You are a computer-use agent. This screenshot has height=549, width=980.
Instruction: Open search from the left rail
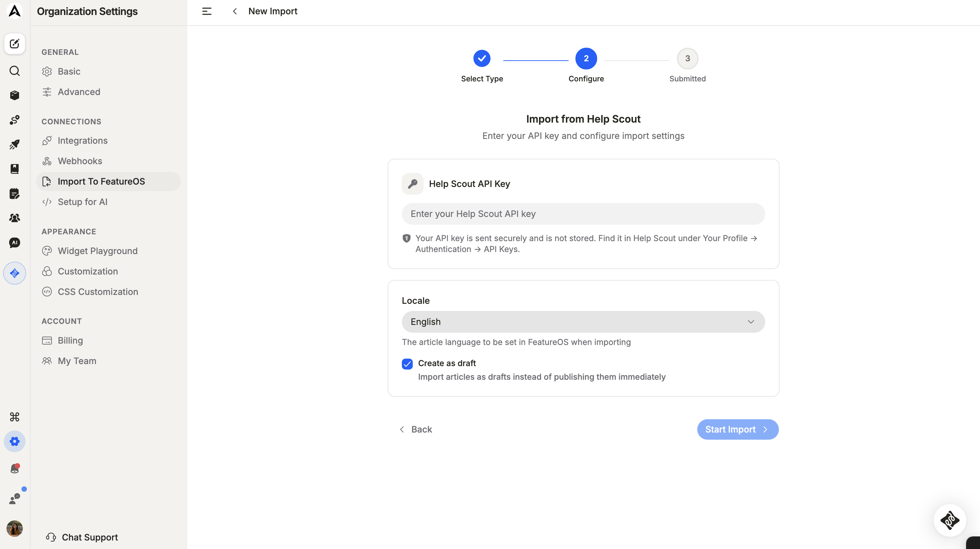click(14, 71)
